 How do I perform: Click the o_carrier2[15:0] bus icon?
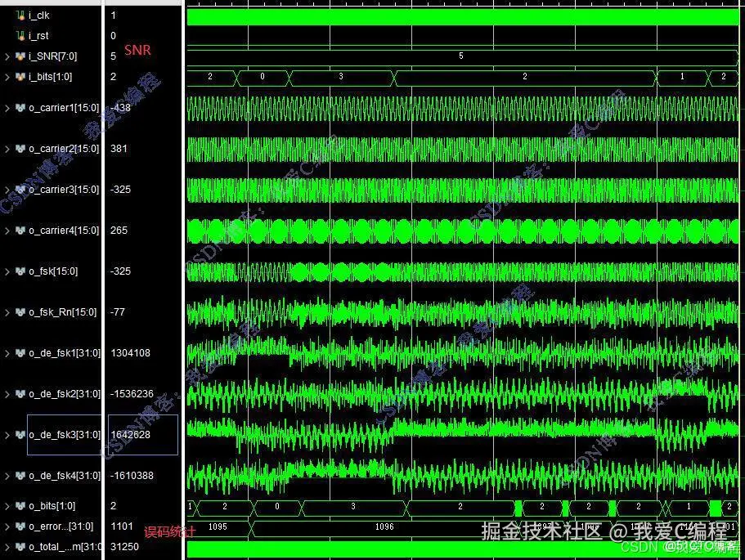[20, 149]
